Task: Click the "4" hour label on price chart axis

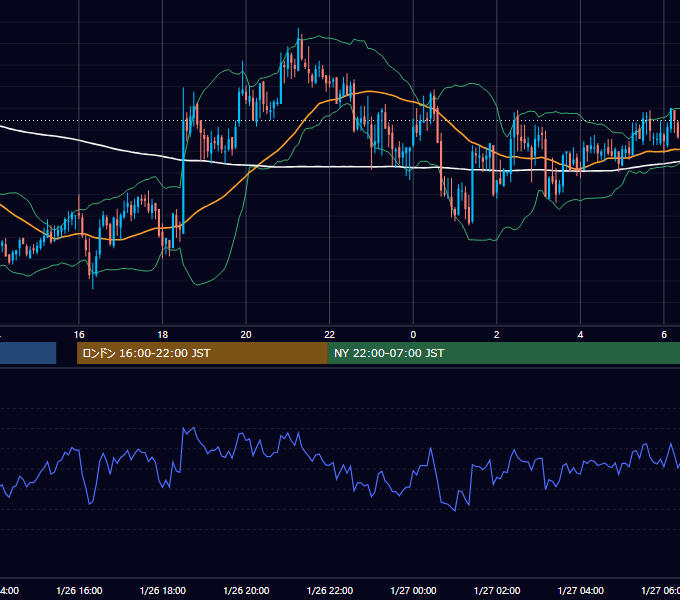Action: click(580, 335)
